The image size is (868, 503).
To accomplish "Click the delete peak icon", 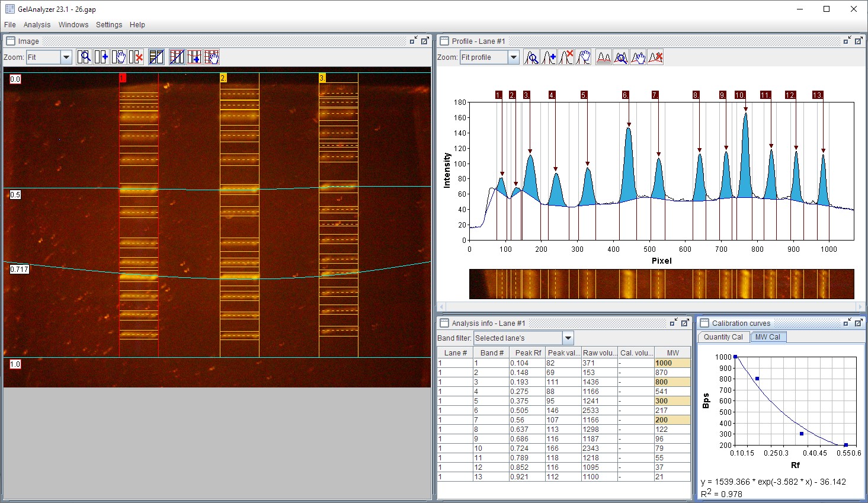I will click(566, 57).
